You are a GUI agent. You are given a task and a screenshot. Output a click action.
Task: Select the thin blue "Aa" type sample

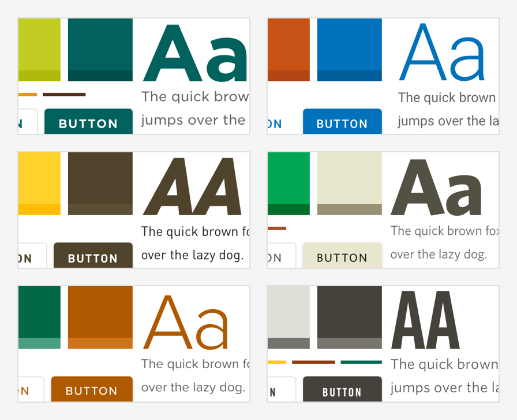tap(442, 52)
